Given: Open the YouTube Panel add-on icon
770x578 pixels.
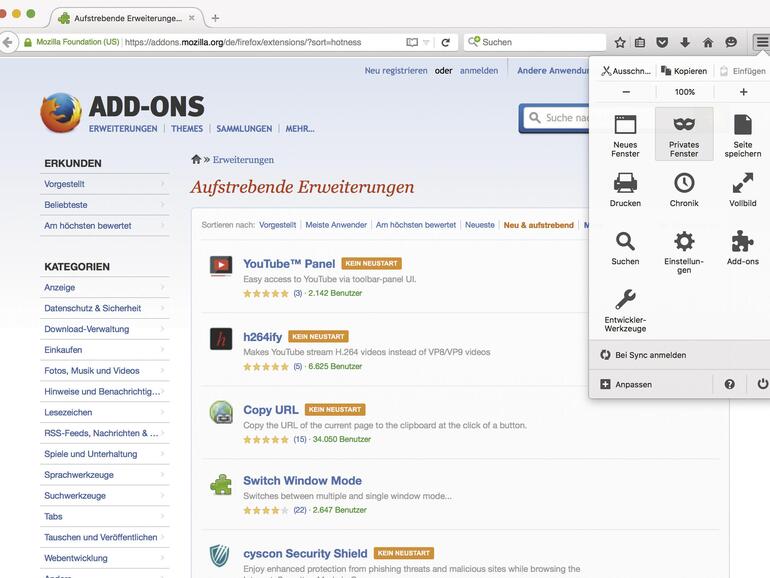Looking at the screenshot, I should [221, 266].
